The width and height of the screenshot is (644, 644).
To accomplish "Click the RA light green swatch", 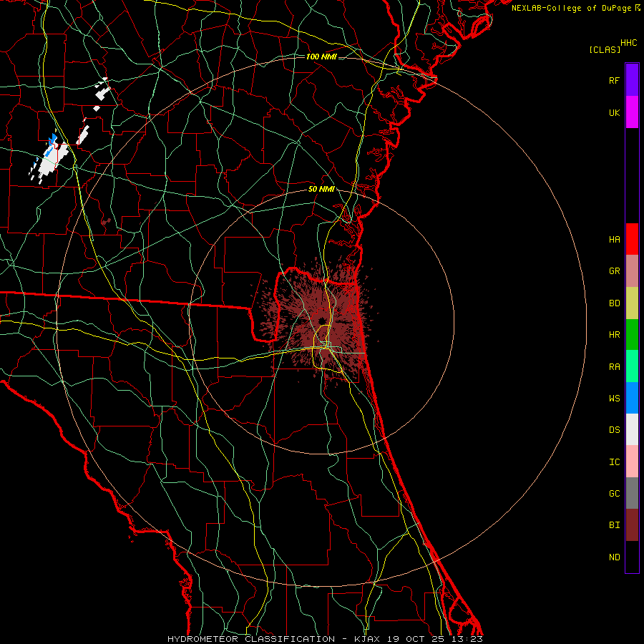I will 632,366.
